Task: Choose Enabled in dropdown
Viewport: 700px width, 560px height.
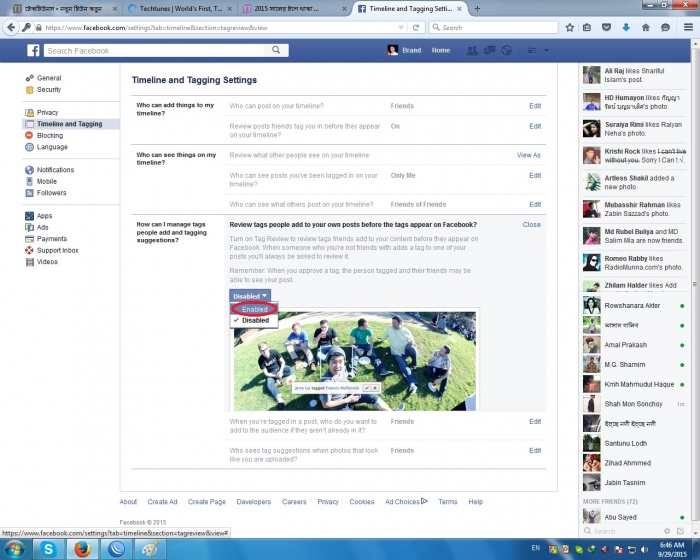Action: (x=254, y=309)
